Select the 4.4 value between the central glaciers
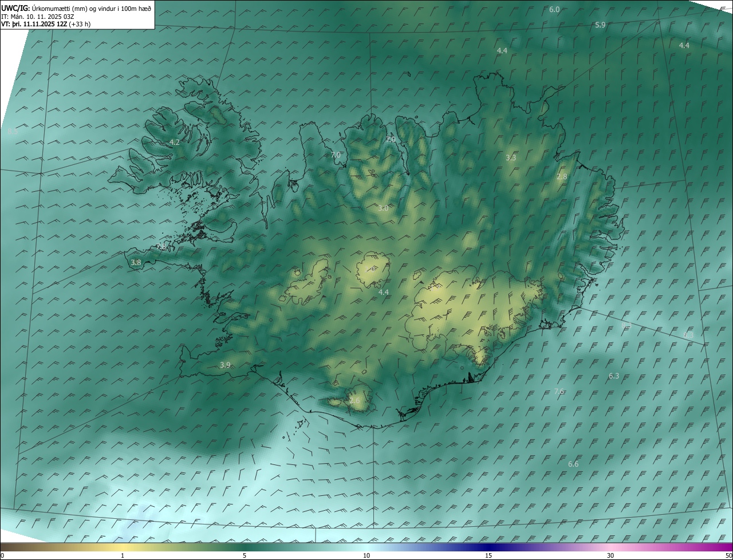Screen dimensions: 733x560 click(384, 292)
